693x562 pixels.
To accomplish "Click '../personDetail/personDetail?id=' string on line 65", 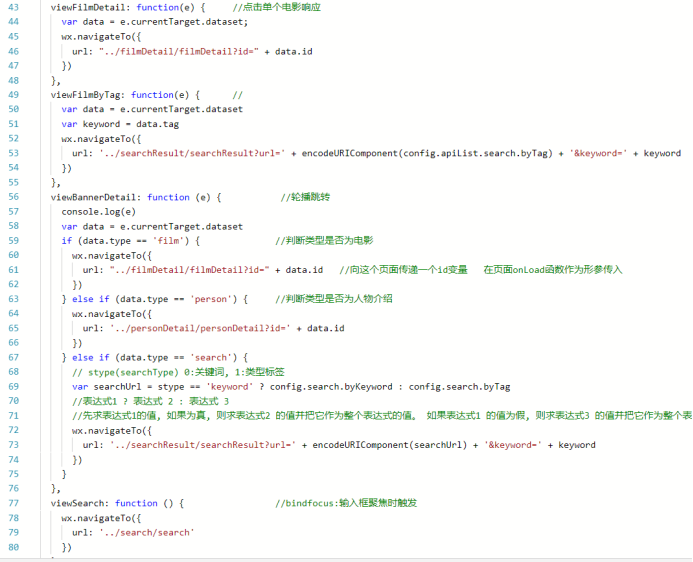I will [x=200, y=328].
